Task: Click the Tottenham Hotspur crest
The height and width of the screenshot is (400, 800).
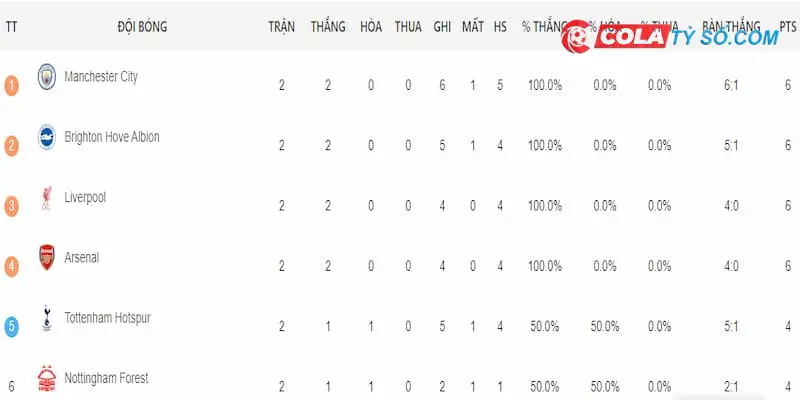Action: pos(47,318)
